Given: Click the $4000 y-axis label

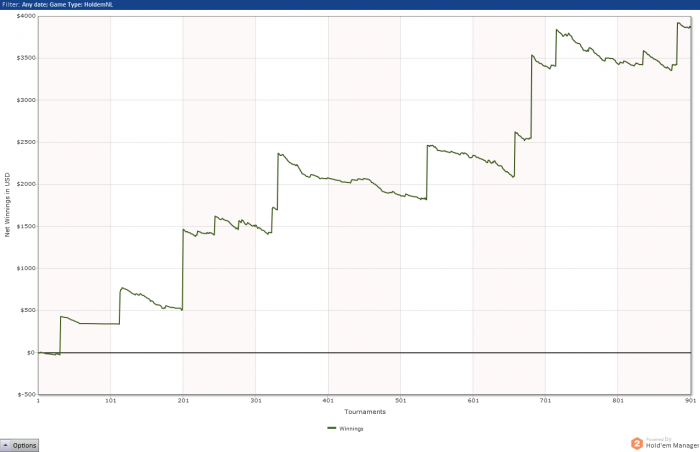Looking at the screenshot, I should click(x=26, y=16).
